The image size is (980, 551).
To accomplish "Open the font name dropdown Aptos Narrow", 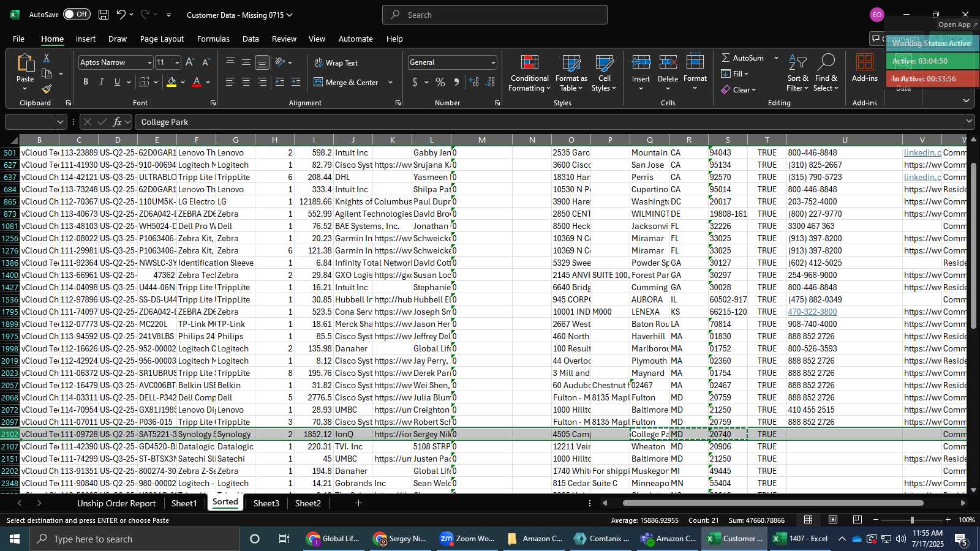I will [149, 62].
